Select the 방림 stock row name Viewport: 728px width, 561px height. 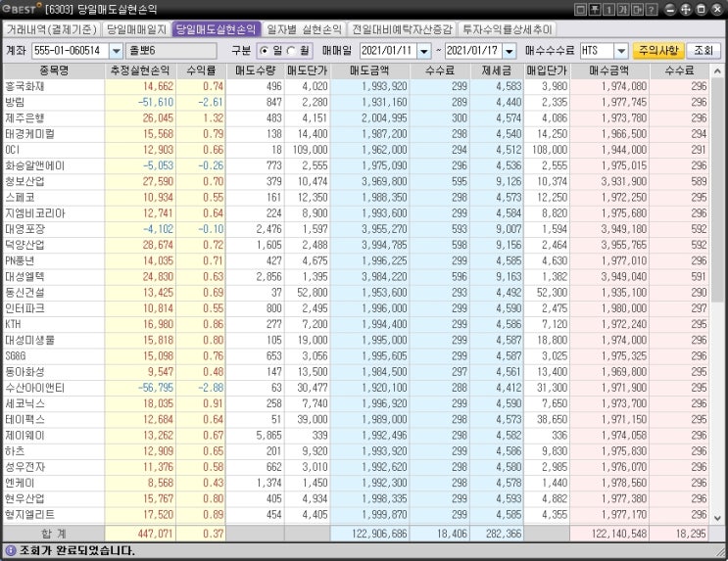click(x=15, y=103)
